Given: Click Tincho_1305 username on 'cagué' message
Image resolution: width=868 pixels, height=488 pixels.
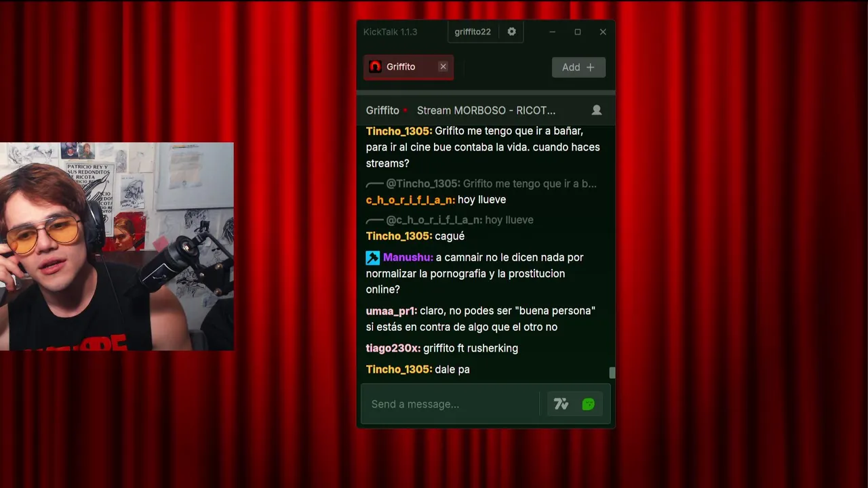Looking at the screenshot, I should pyautogui.click(x=399, y=237).
